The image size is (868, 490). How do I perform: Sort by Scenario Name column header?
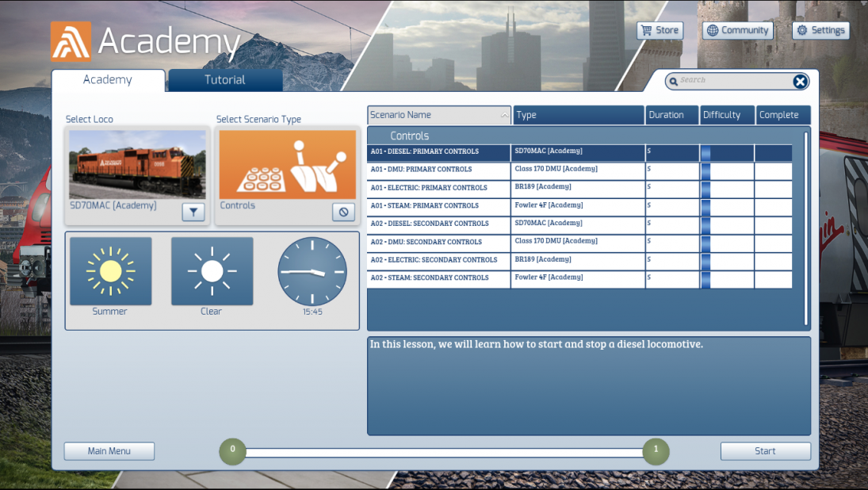(439, 115)
